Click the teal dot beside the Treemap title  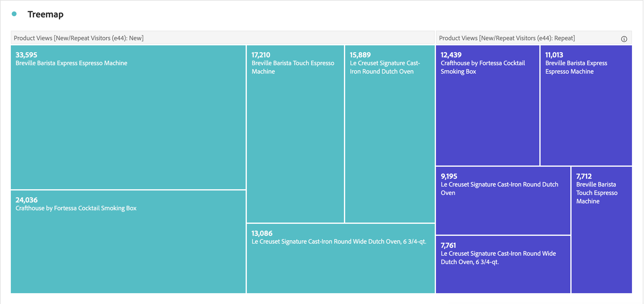tap(14, 14)
